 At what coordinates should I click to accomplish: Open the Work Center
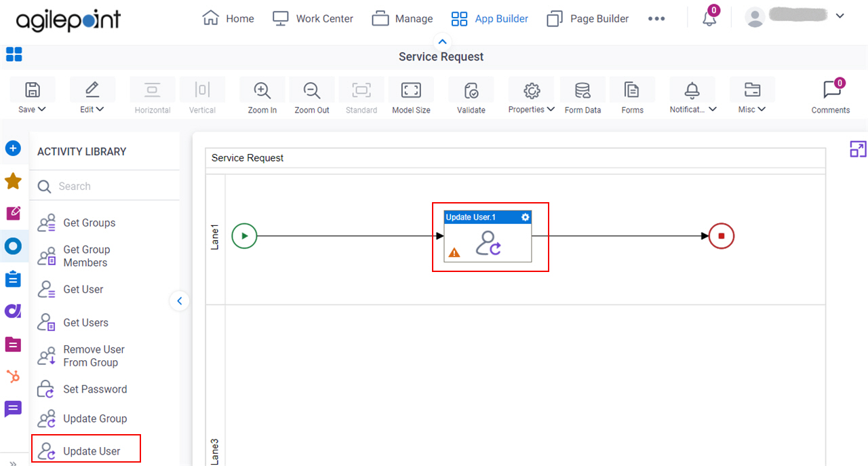313,18
